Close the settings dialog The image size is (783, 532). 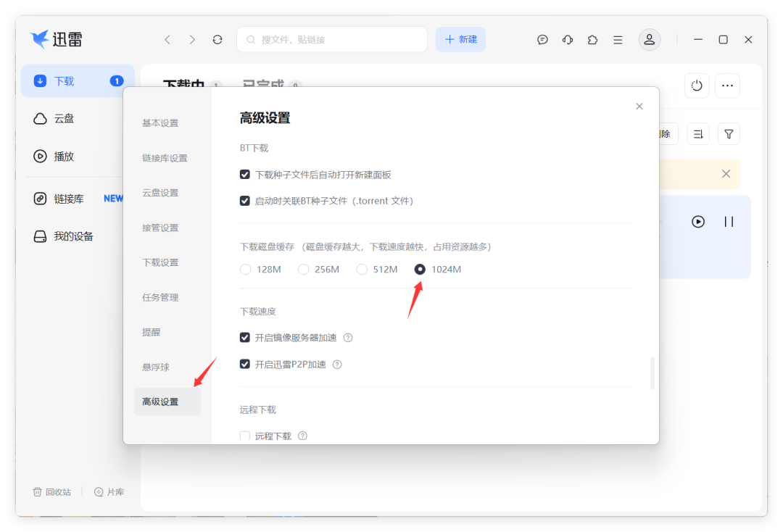tap(639, 107)
